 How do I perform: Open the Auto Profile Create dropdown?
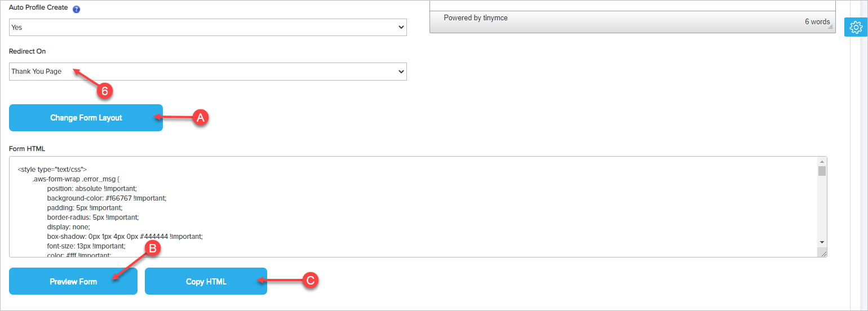pyautogui.click(x=207, y=27)
